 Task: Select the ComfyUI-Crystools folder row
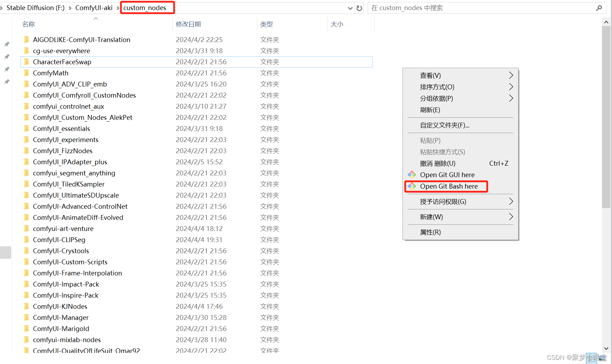(x=196, y=251)
